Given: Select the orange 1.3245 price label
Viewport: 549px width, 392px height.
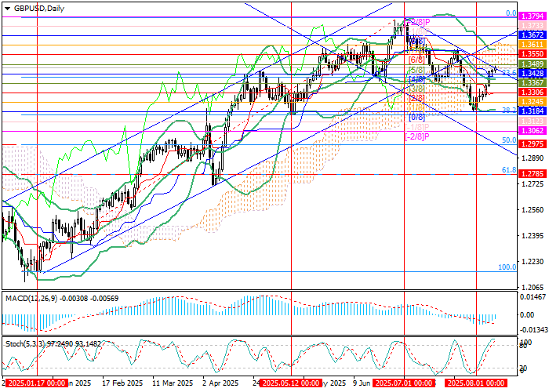Looking at the screenshot, I should pyautogui.click(x=533, y=102).
